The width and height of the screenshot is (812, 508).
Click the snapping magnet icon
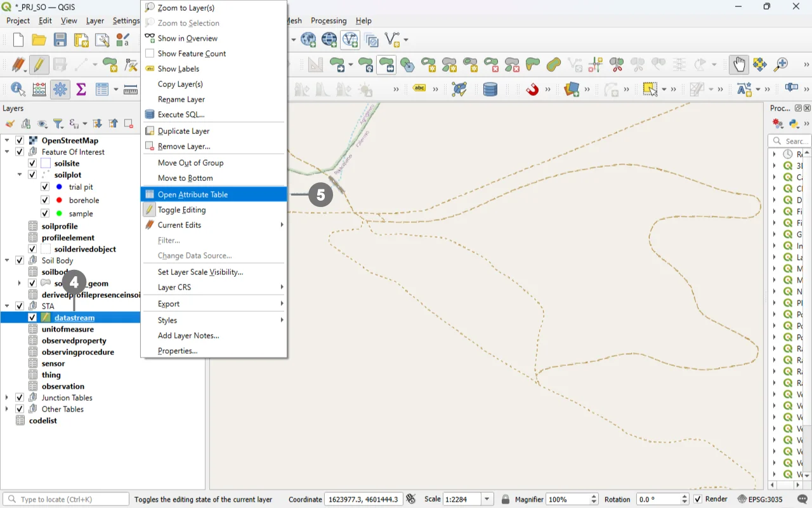tap(532, 90)
